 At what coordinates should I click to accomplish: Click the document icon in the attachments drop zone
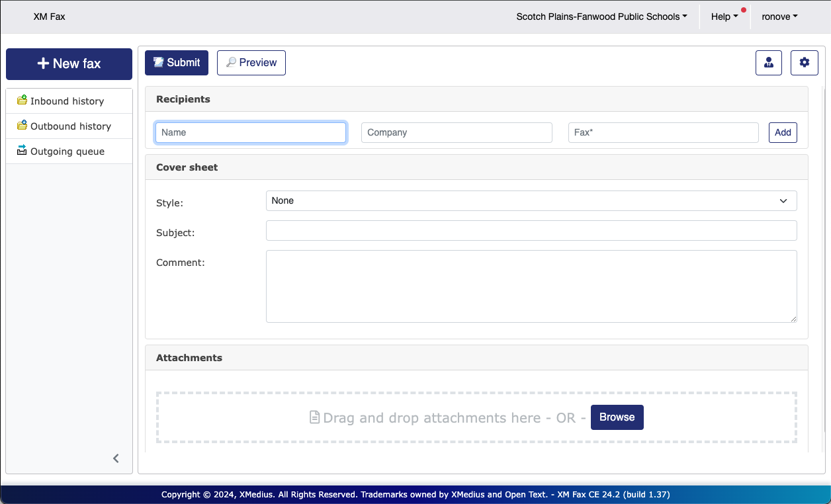click(x=315, y=417)
